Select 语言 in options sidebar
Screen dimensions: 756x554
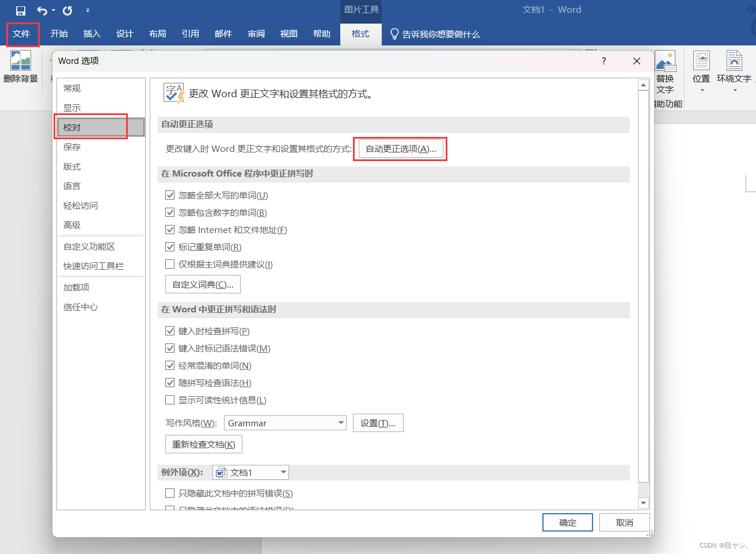101,186
